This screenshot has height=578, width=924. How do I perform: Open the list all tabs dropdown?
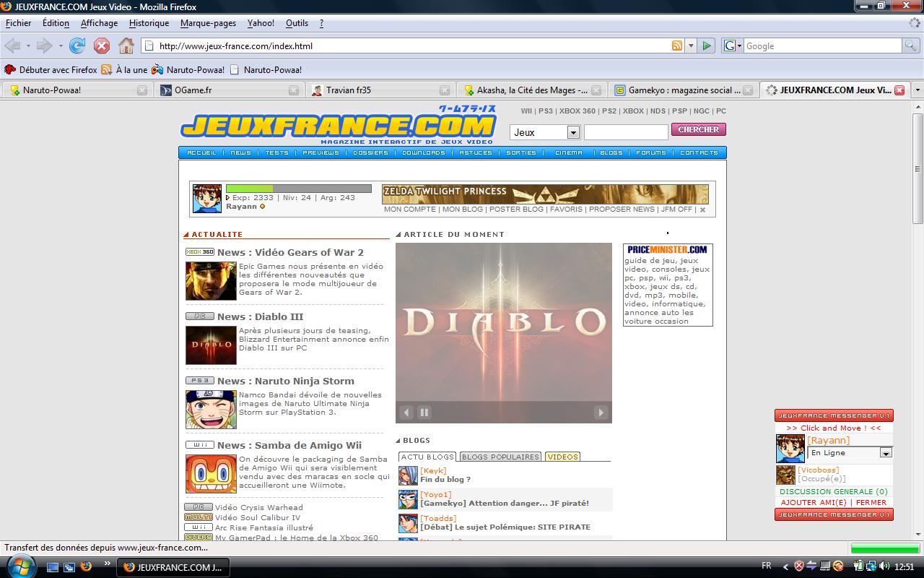click(918, 90)
